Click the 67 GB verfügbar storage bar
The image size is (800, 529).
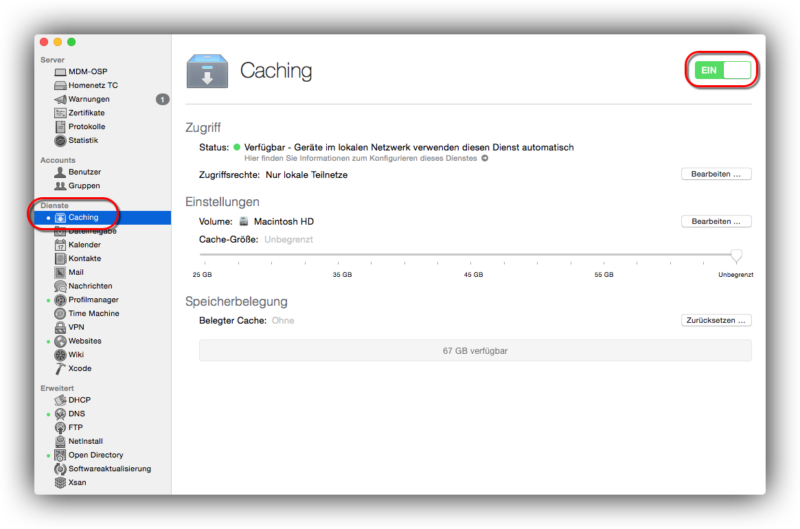coord(475,351)
